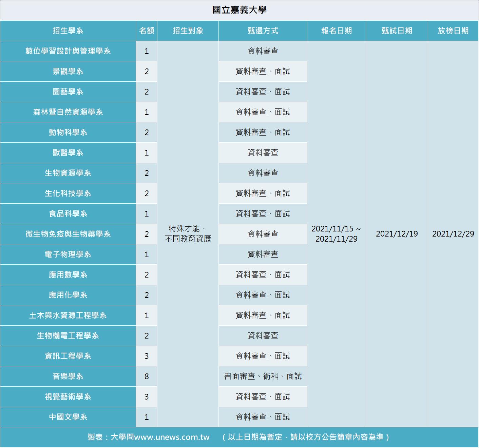The width and height of the screenshot is (479, 448).
Task: Click the 數位學習設計與管理學系 row
Action: coord(68,51)
